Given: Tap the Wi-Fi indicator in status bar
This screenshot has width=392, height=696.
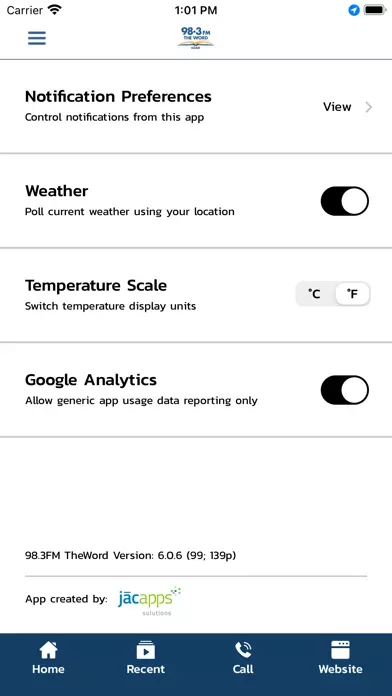Looking at the screenshot, I should tap(55, 10).
